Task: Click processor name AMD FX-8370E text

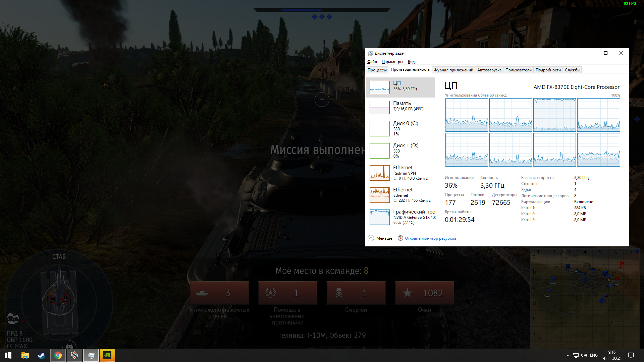Action: click(x=577, y=87)
